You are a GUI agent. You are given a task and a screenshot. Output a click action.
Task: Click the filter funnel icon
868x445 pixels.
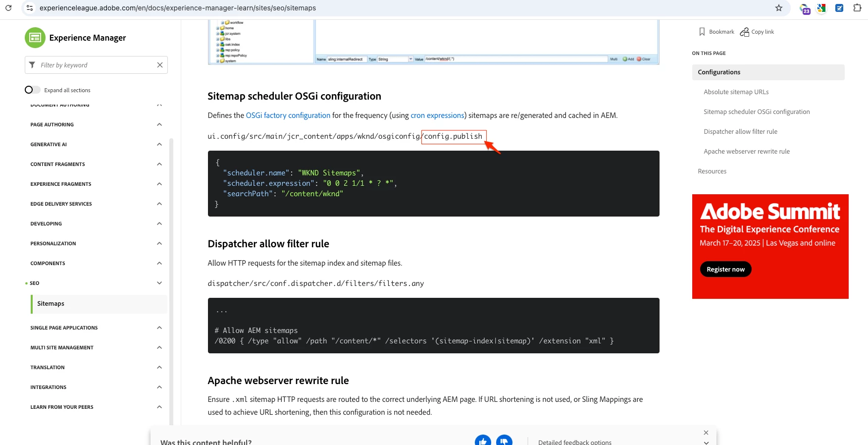pyautogui.click(x=32, y=65)
